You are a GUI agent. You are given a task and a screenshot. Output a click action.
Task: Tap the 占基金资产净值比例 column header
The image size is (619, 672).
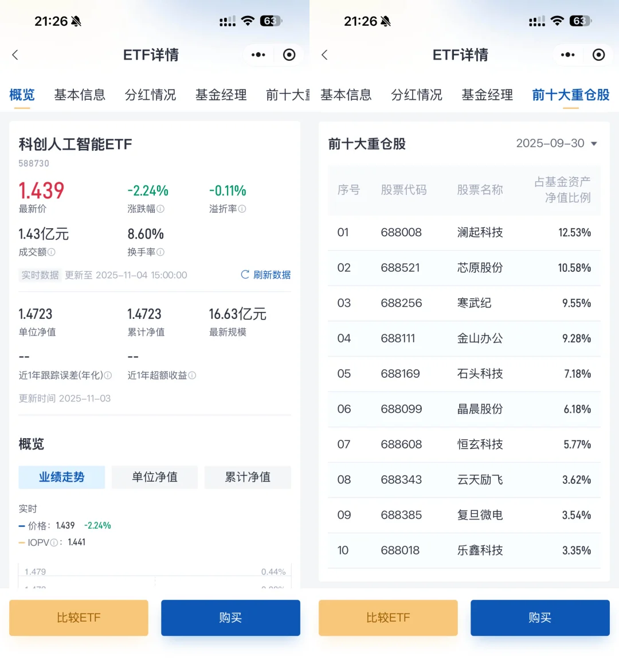(x=562, y=190)
